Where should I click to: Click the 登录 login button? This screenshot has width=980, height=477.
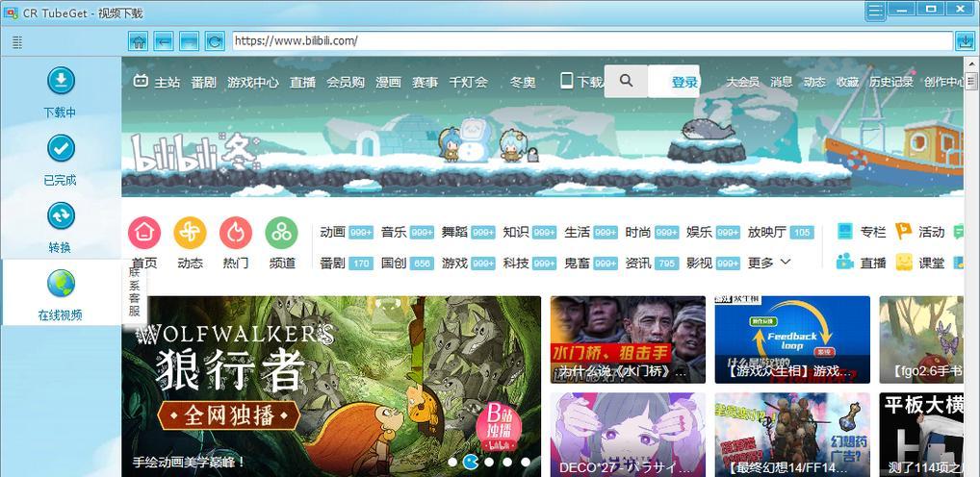[684, 82]
